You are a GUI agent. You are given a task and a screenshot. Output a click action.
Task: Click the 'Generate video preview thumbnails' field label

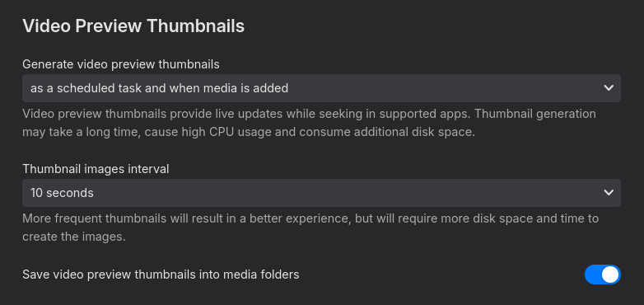coord(121,64)
